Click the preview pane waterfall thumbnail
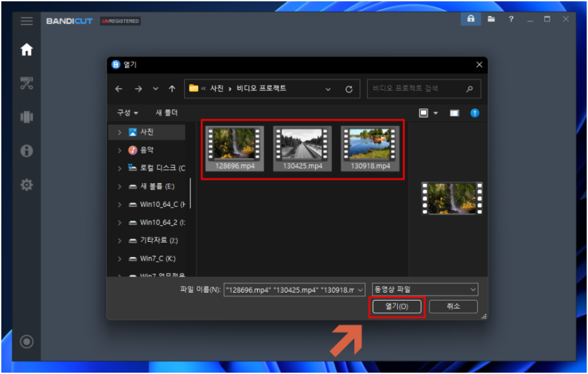Viewport: 588px width, 374px height. 451,198
